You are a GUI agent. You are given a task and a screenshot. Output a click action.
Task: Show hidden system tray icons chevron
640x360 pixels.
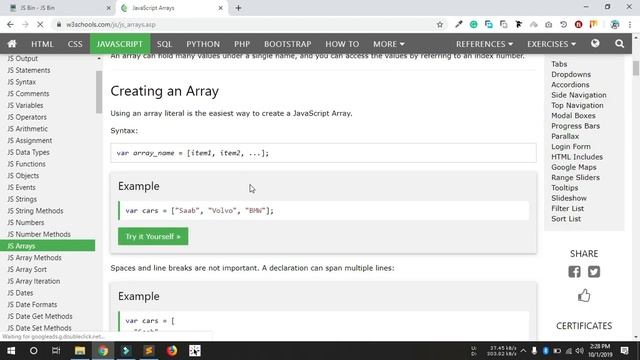click(x=523, y=351)
